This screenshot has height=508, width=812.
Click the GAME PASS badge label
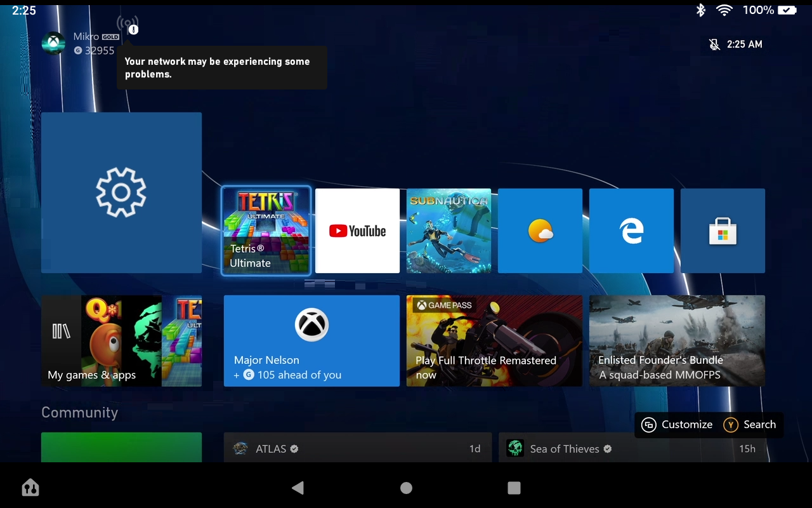coord(444,305)
